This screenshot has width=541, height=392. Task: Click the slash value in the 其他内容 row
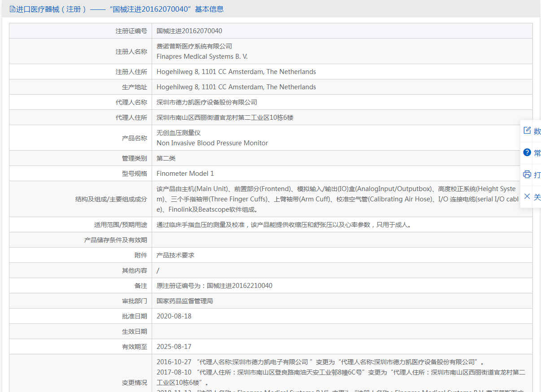[x=158, y=270]
